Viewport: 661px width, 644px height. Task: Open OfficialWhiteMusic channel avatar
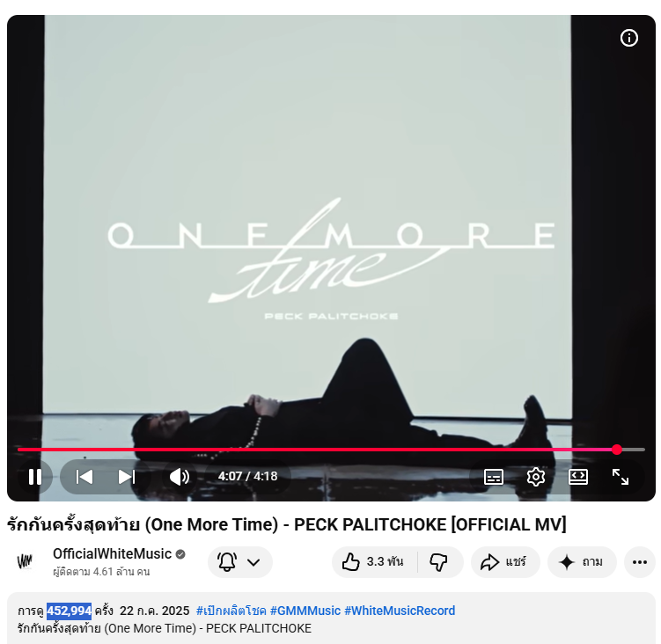click(25, 562)
